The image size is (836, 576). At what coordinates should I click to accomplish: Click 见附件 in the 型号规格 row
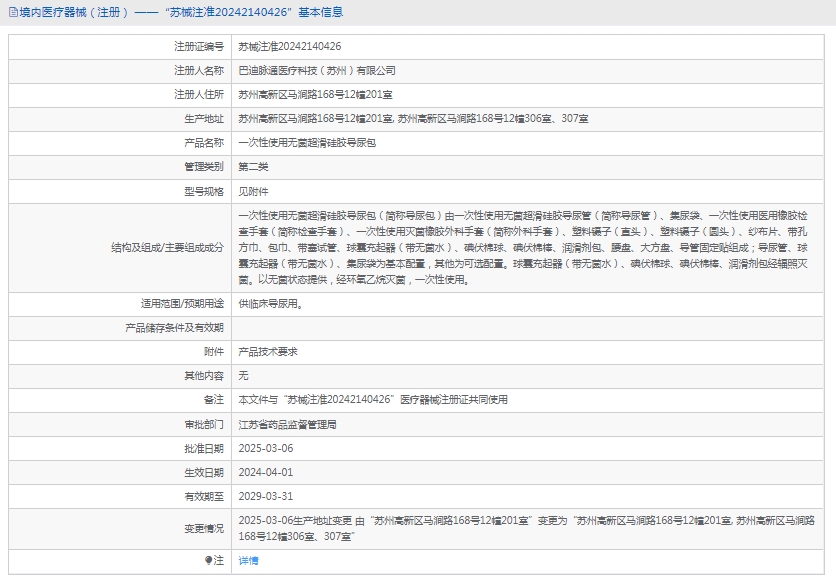coord(253,191)
